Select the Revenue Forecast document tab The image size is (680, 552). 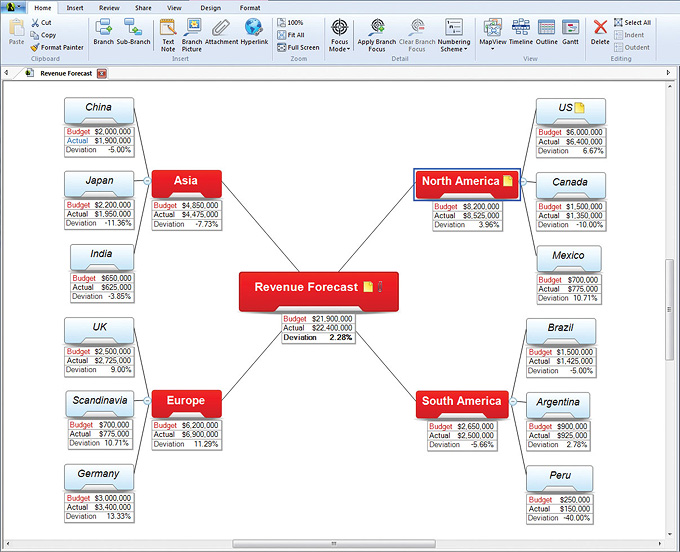pos(66,73)
